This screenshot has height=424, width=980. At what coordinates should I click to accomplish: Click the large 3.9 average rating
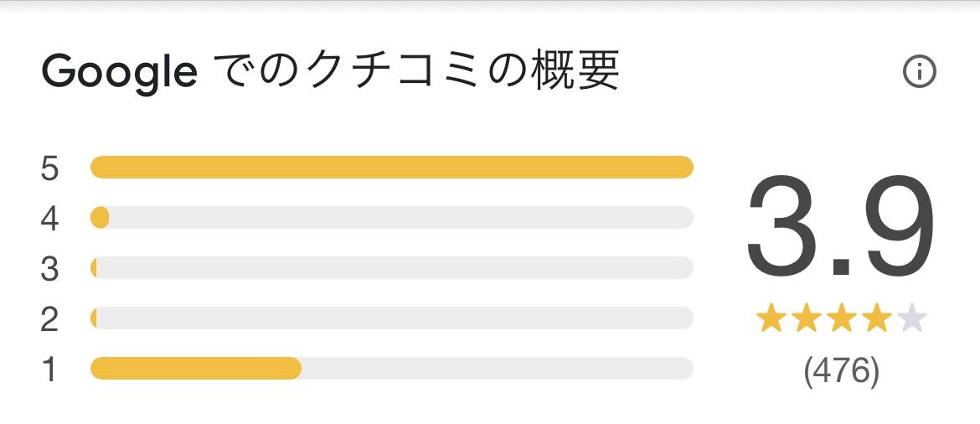tap(840, 228)
